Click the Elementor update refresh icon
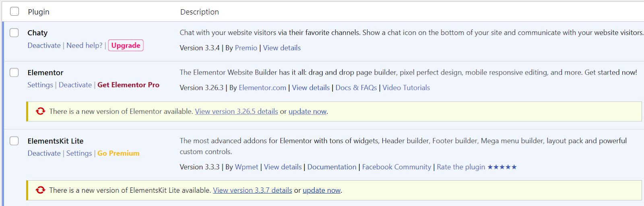This screenshot has height=206, width=644. pos(40,111)
